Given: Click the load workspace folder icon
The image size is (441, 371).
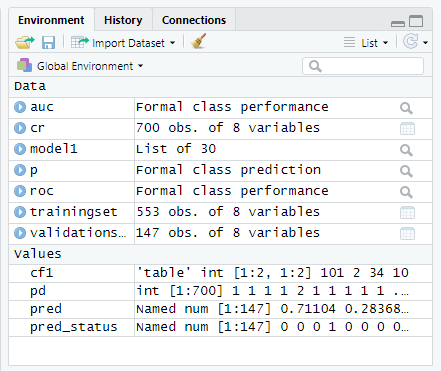Looking at the screenshot, I should point(25,43).
